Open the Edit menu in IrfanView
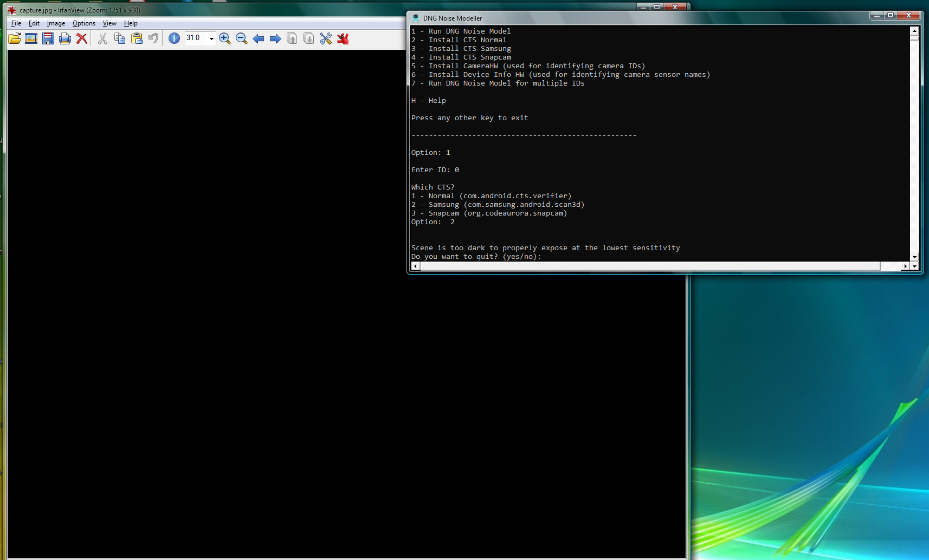Image resolution: width=929 pixels, height=560 pixels. [34, 23]
